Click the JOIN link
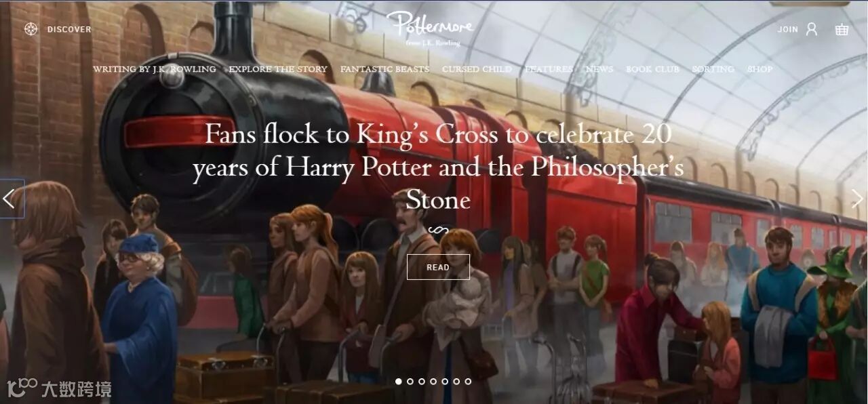 coord(787,29)
